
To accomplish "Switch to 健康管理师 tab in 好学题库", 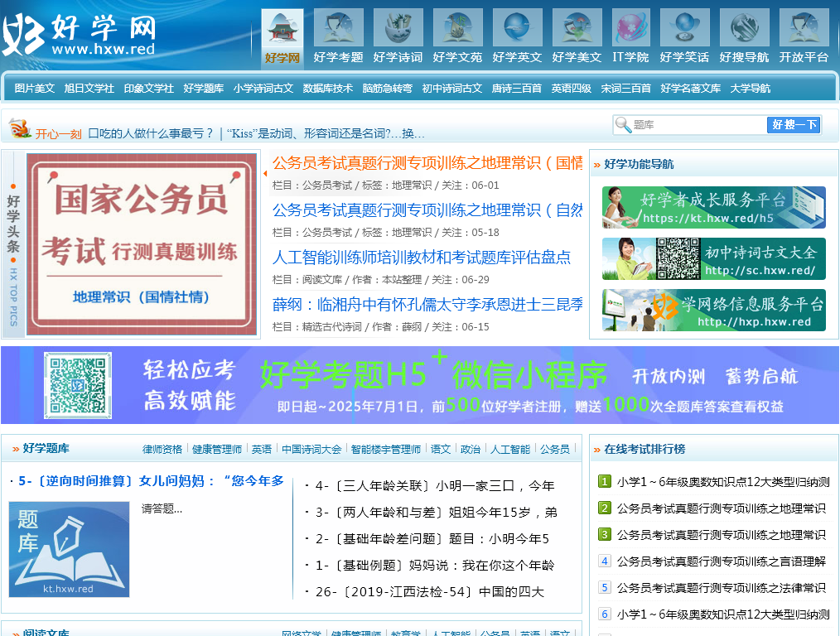I will click(x=217, y=449).
